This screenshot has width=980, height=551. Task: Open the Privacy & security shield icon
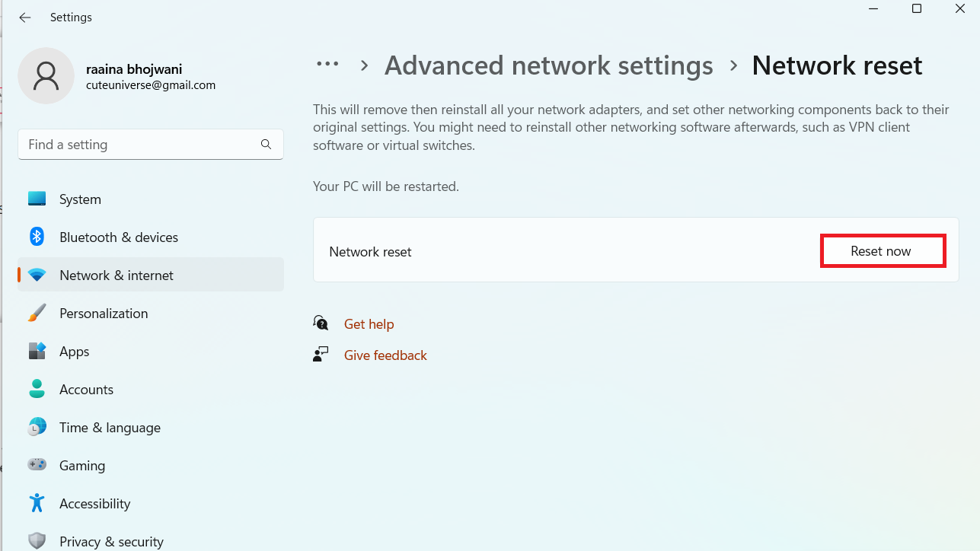tap(37, 541)
